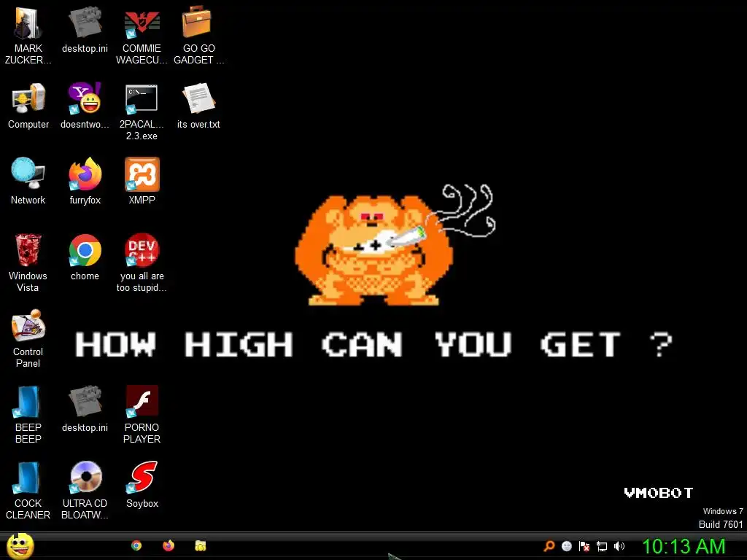Open the file explorer taskbar icon
This screenshot has height=560, width=747.
(201, 545)
